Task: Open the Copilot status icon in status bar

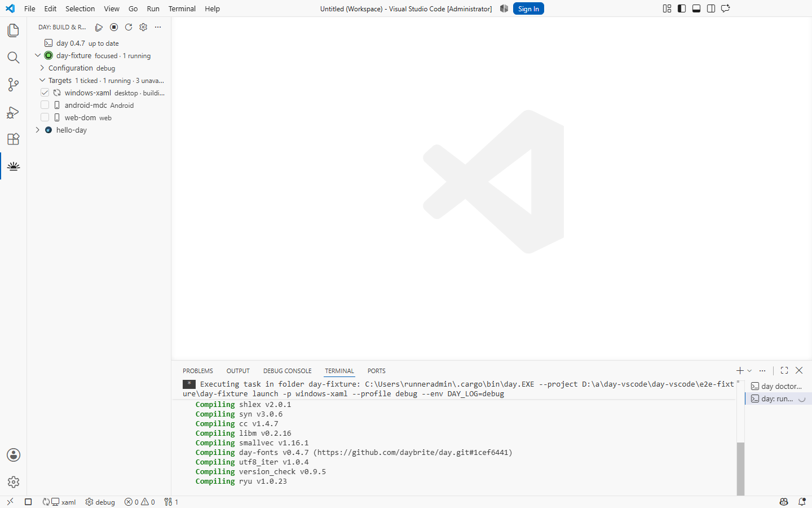Action: point(784,502)
